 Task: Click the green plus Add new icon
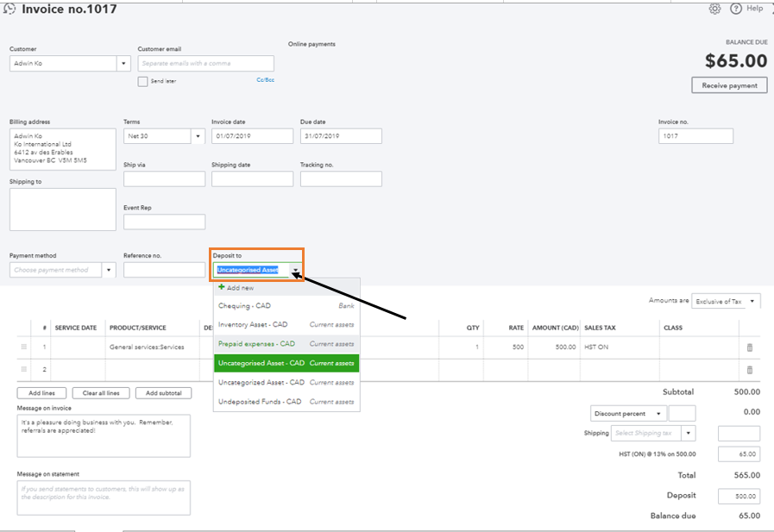point(222,288)
